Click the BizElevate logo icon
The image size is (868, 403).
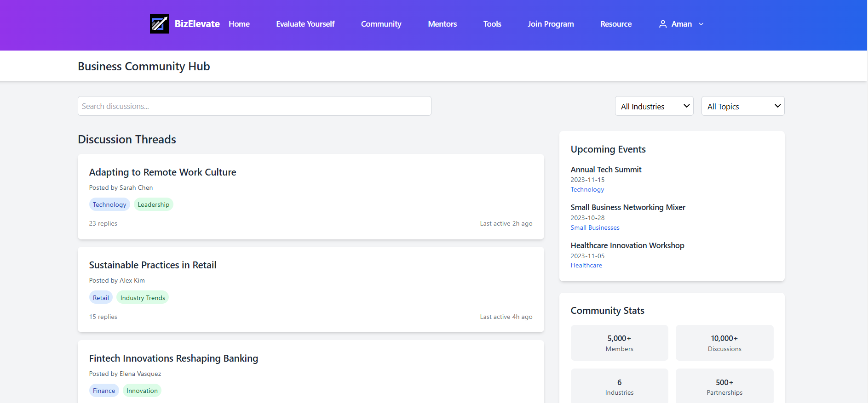coord(159,24)
